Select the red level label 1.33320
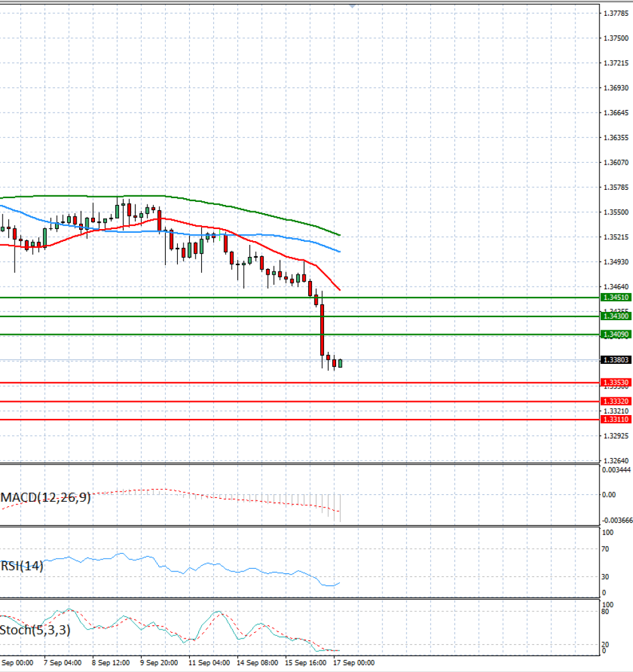Screen dimensions: 633x672 [x=616, y=401]
